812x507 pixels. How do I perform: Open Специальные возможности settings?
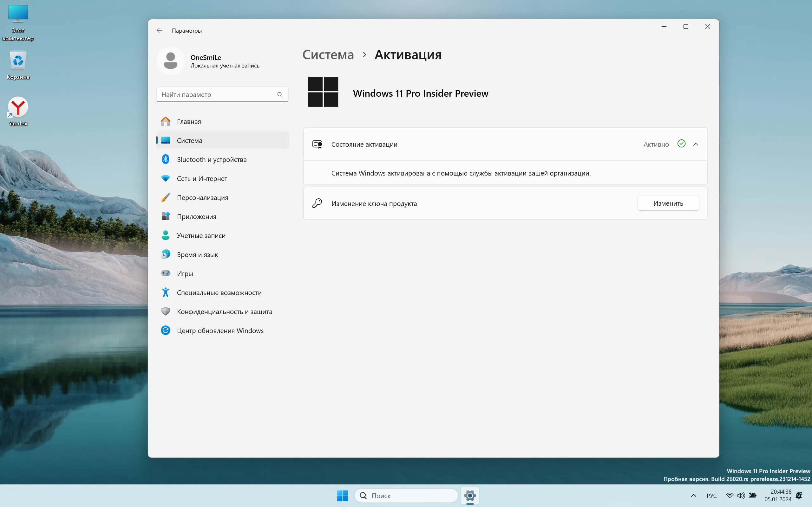[x=219, y=293]
